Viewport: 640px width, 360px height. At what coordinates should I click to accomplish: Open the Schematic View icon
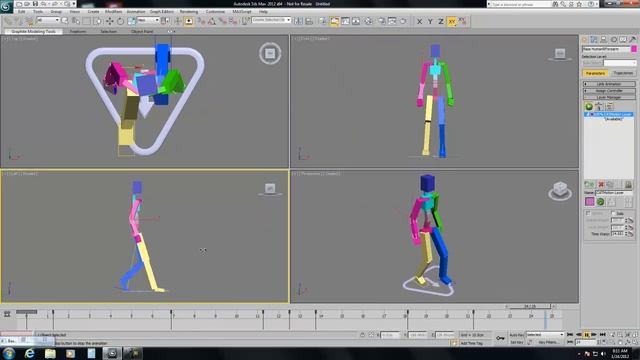click(x=356, y=21)
